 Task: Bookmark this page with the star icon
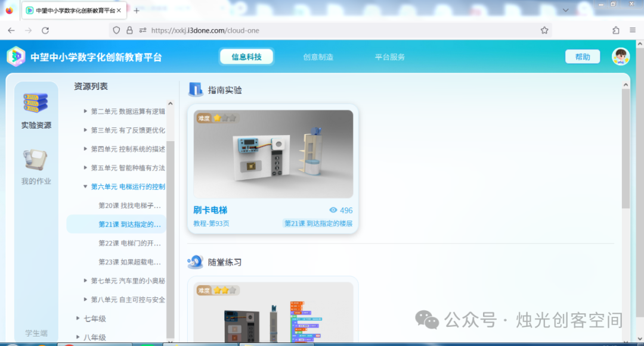tap(544, 30)
